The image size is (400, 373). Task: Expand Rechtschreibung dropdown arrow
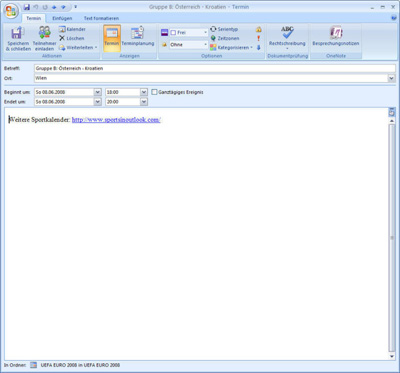[x=287, y=49]
